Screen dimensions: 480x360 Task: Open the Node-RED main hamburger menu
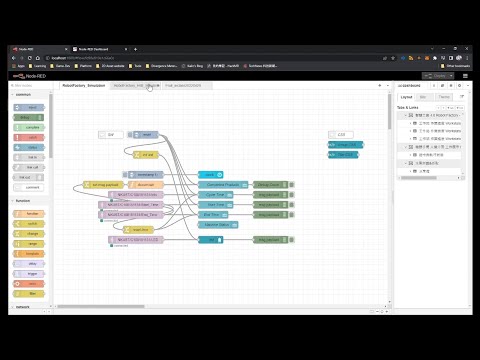(x=465, y=76)
